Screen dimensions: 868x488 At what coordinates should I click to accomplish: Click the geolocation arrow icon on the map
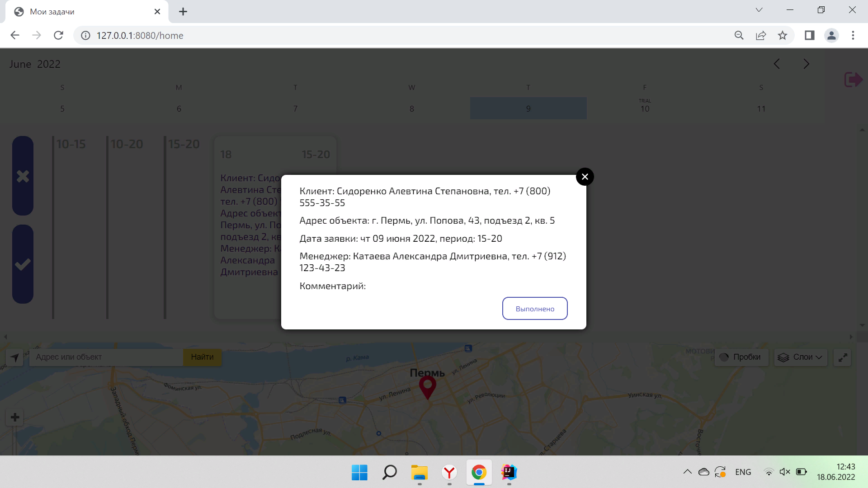tap(14, 357)
